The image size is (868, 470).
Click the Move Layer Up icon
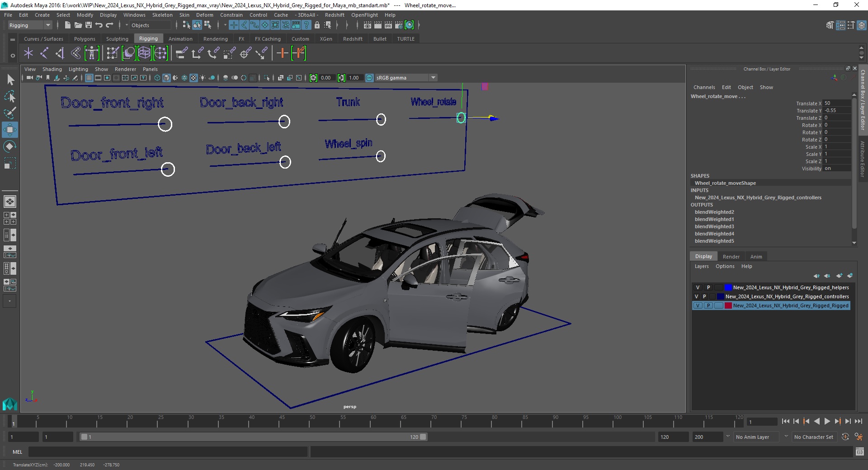(816, 276)
